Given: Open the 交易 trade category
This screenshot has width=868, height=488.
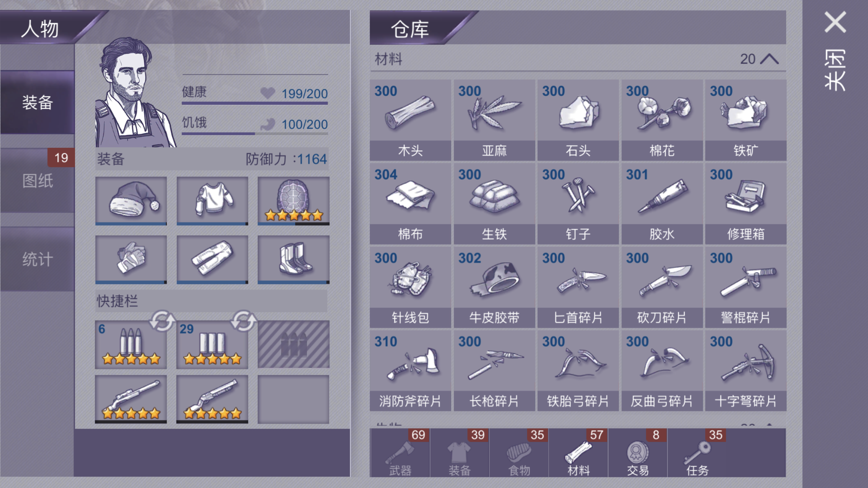Looking at the screenshot, I should tap(638, 453).
